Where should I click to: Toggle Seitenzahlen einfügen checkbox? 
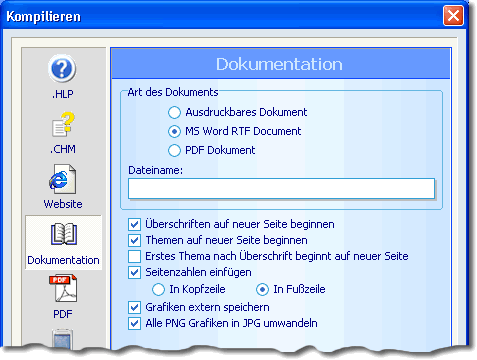(x=134, y=272)
